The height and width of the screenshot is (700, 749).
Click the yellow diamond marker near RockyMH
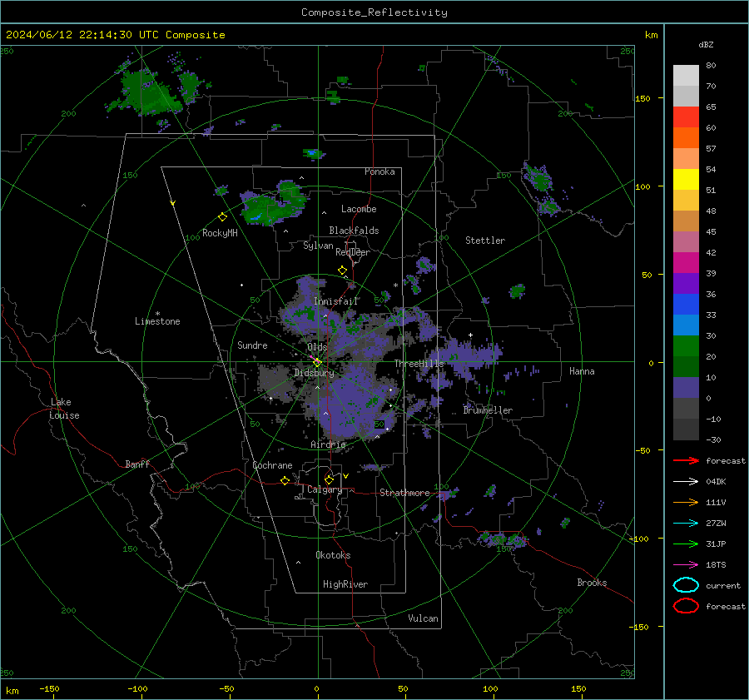[222, 217]
